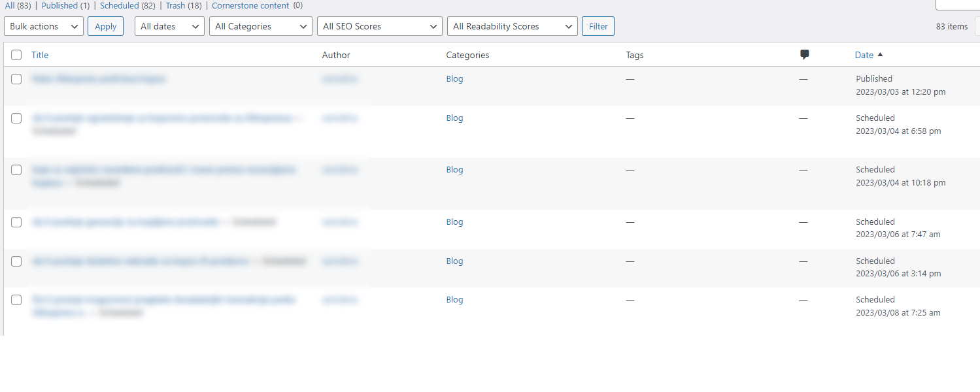Click the Date sort arrow indicator
The image size is (980, 392).
(880, 55)
